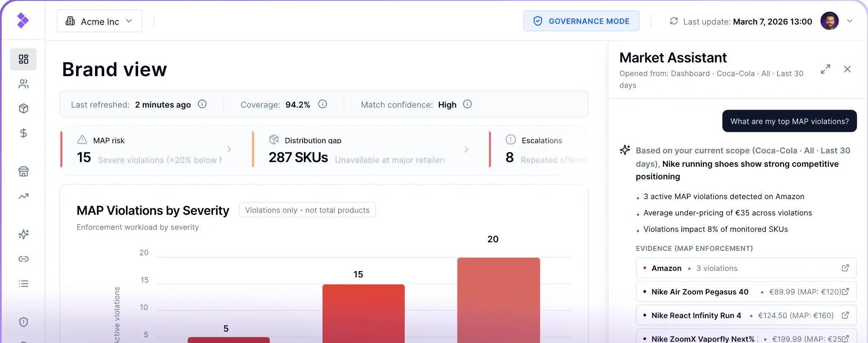
Task: Click 'Average under-pricing of €35 across violations'
Action: pyautogui.click(x=727, y=213)
